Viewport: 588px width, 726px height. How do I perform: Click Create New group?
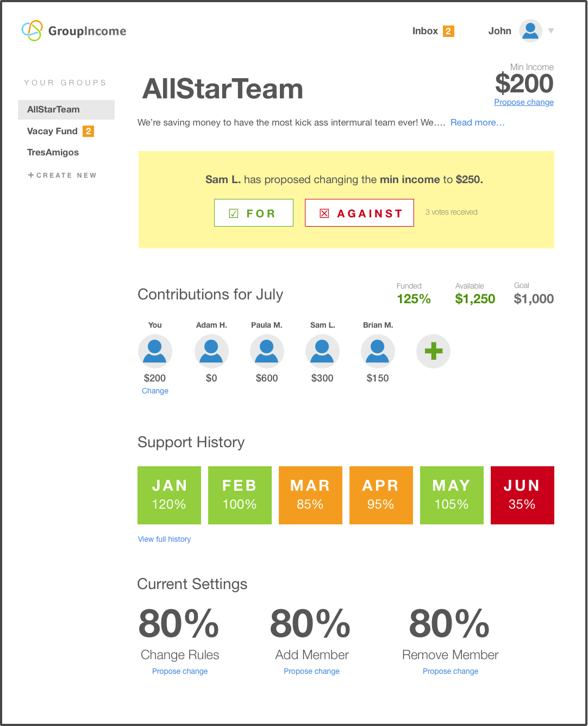(62, 175)
